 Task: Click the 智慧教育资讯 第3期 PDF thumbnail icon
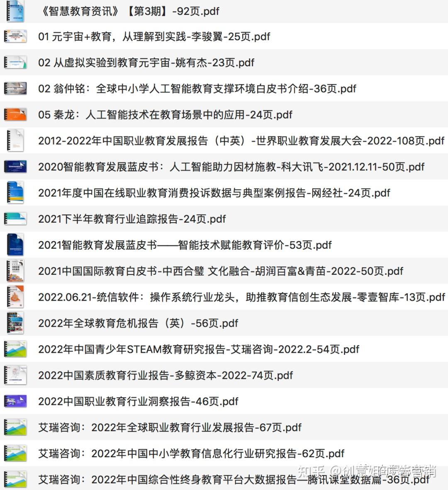(x=15, y=11)
